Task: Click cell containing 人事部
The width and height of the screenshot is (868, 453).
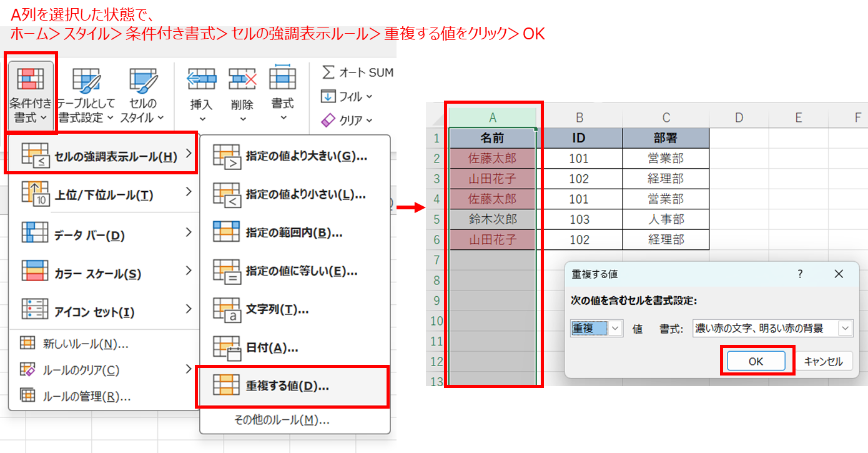Action: coord(666,219)
